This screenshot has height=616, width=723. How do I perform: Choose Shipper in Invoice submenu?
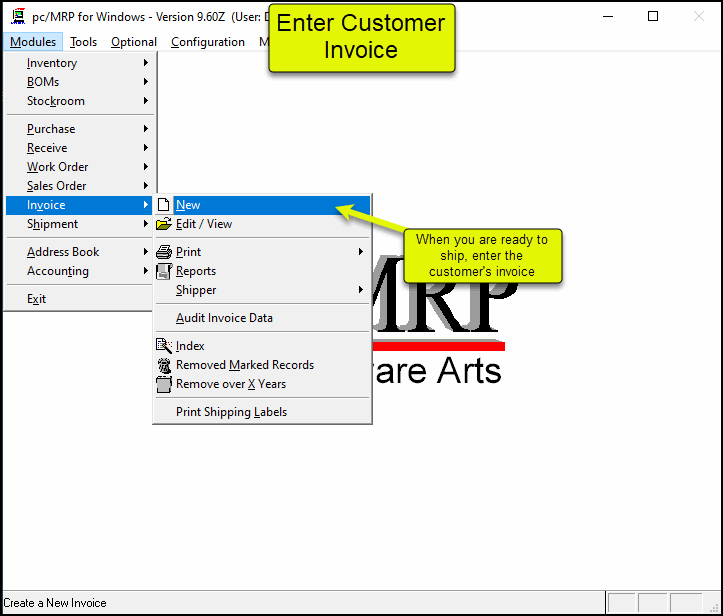pos(262,290)
